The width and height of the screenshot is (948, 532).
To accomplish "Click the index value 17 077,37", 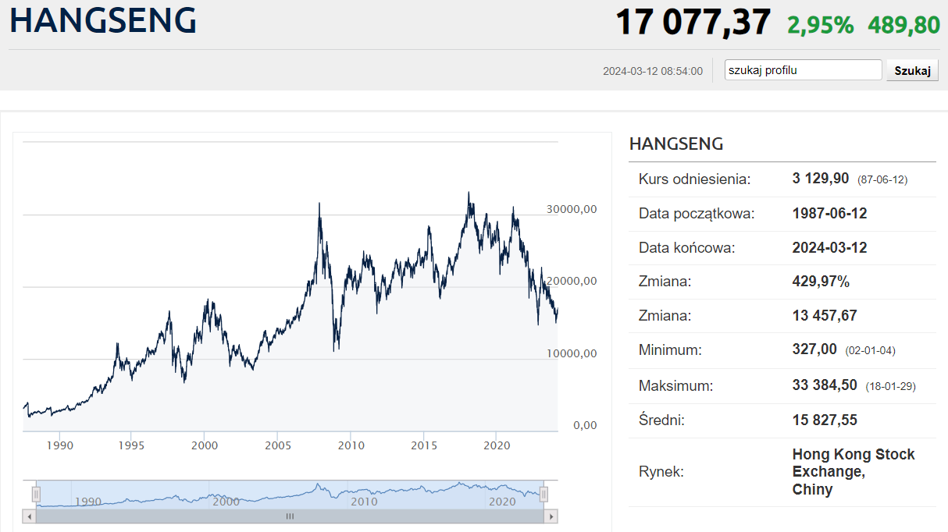I will click(693, 22).
